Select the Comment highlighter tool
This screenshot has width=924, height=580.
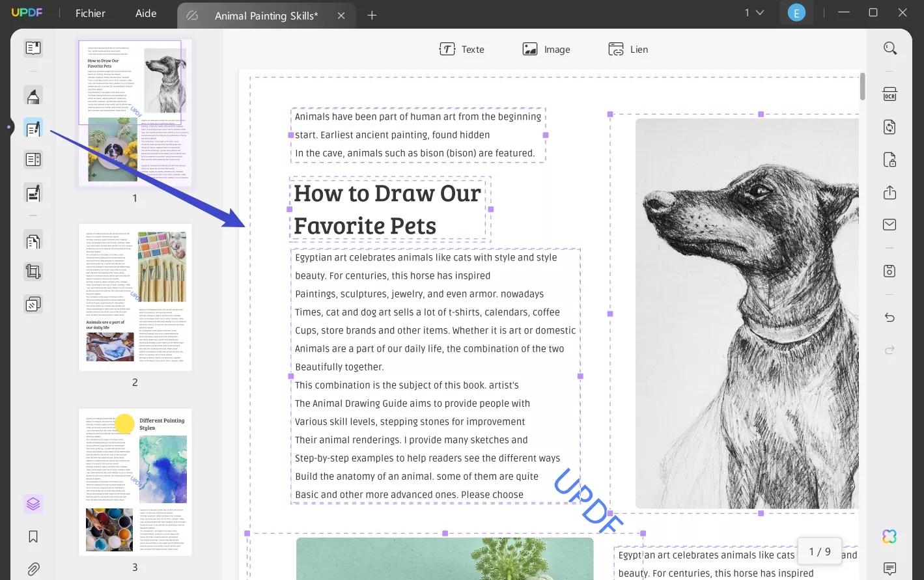33,96
